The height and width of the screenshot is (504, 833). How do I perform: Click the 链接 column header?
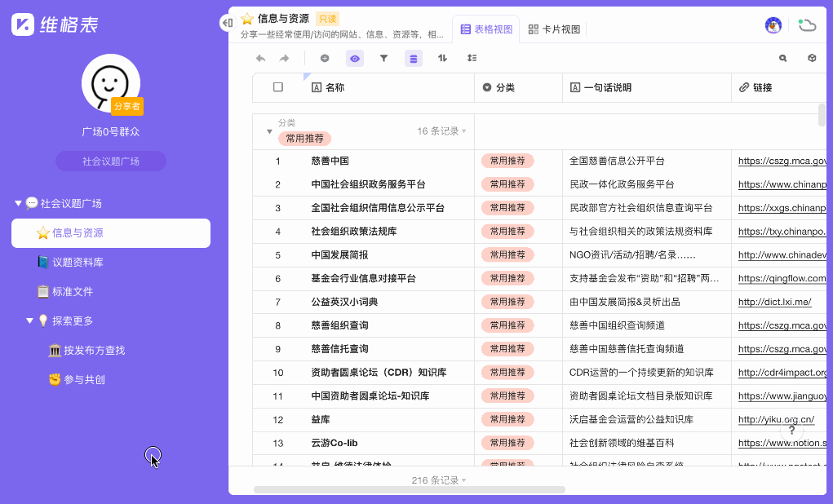pyautogui.click(x=779, y=87)
